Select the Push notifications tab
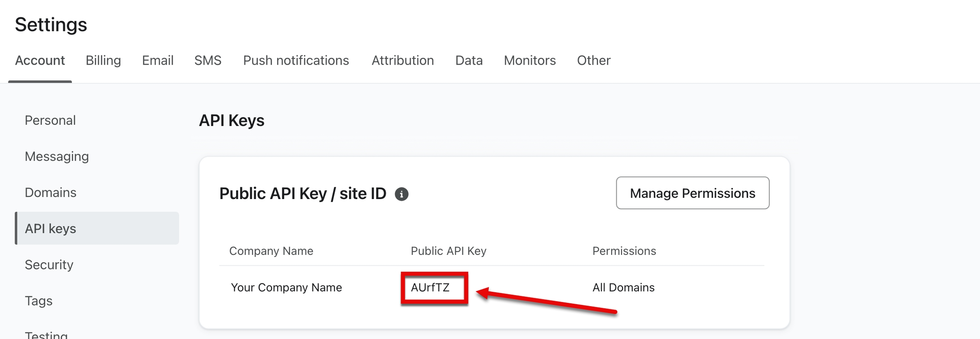 click(x=296, y=60)
